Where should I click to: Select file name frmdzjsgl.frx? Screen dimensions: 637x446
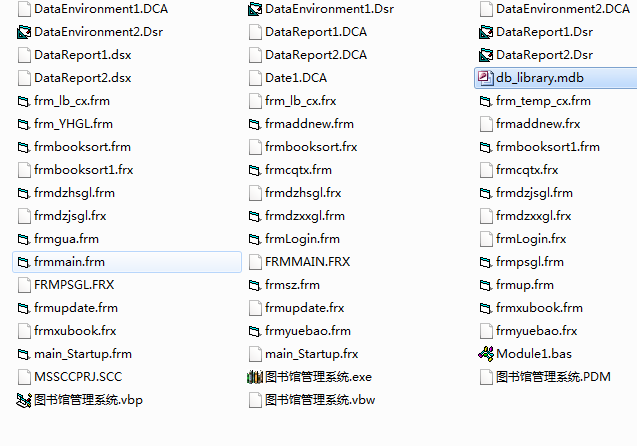tap(70, 216)
